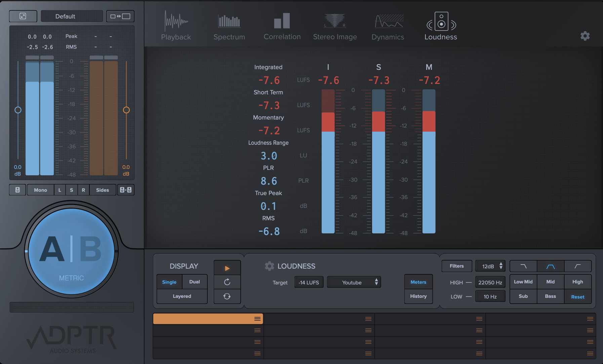Select Single display mode

click(169, 282)
